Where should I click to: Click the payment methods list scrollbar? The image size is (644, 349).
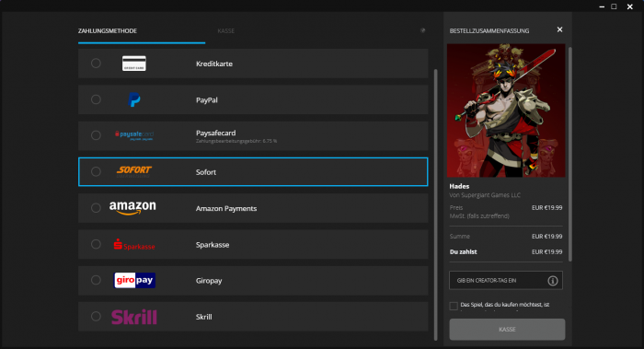436,204
